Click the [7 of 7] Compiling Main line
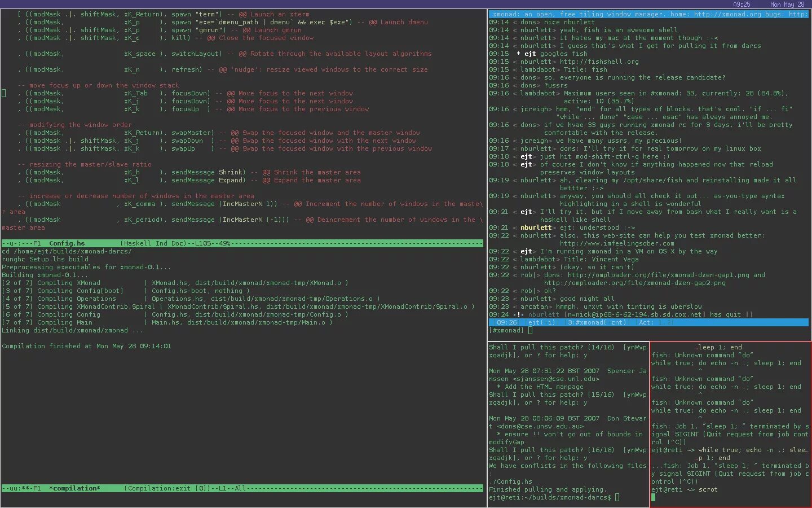 pos(167,322)
